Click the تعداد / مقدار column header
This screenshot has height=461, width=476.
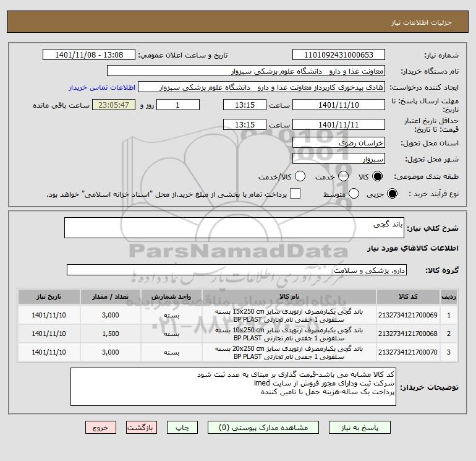pyautogui.click(x=111, y=296)
